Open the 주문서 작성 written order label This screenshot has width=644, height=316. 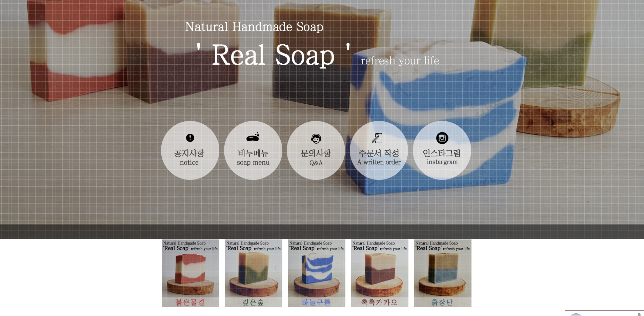(379, 157)
